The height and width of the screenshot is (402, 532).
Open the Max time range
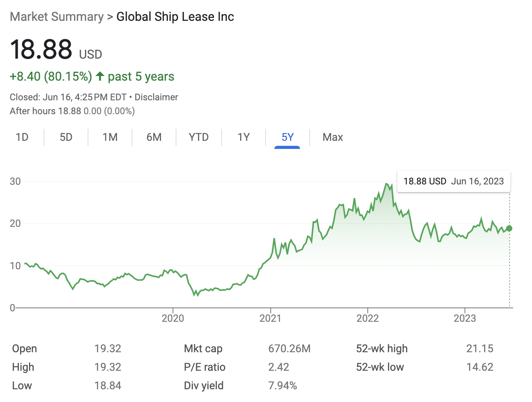click(x=333, y=137)
